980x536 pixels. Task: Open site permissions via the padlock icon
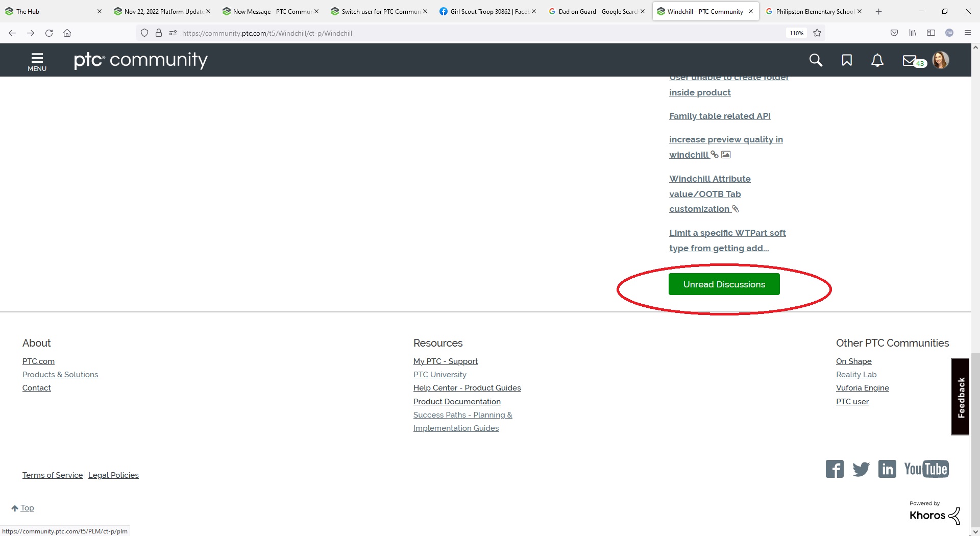click(x=159, y=33)
